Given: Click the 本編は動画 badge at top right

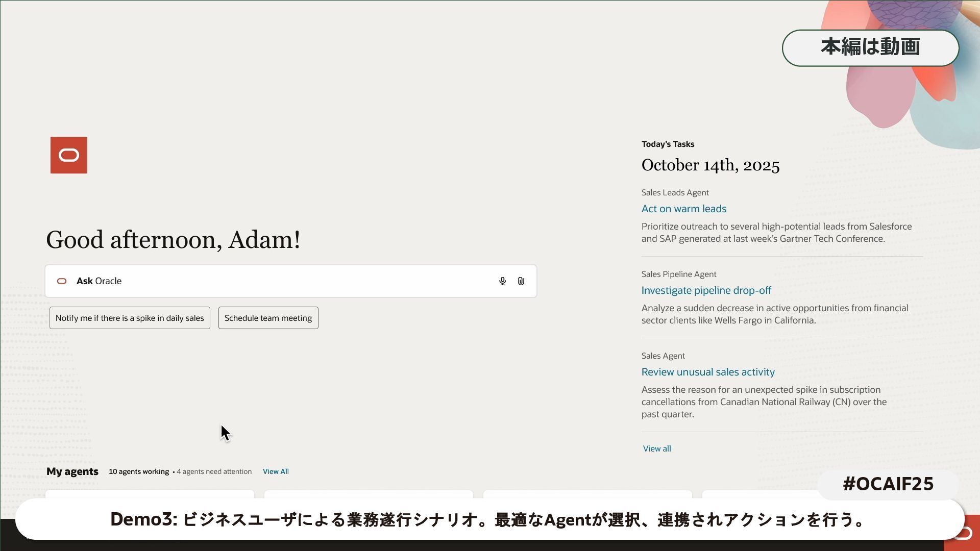Looking at the screenshot, I should (x=870, y=47).
